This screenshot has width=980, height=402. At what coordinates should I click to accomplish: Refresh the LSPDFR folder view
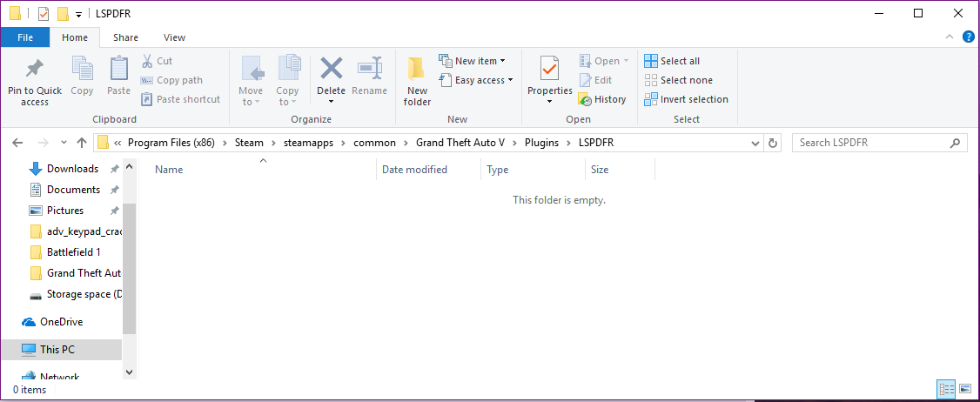[773, 143]
